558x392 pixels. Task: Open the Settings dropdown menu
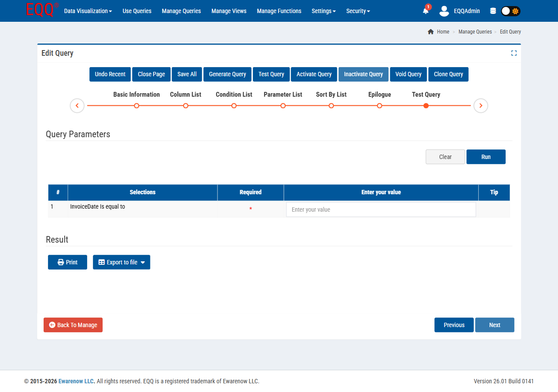[x=323, y=11]
